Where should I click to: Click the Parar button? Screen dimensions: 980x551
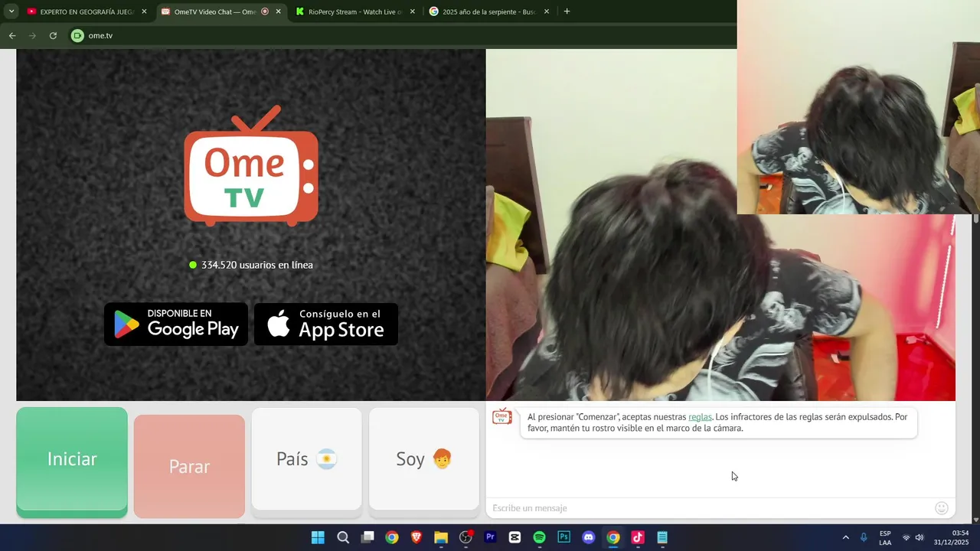(189, 466)
